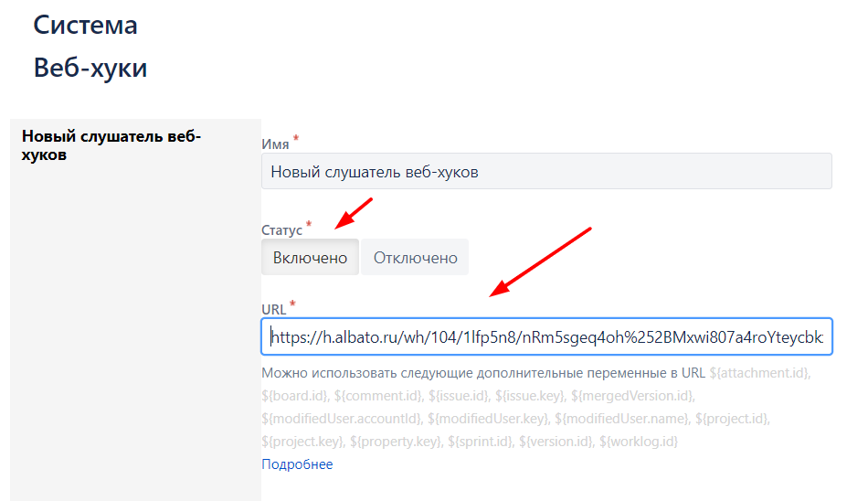Click the ${board.id} variable
868x501 pixels.
click(x=295, y=396)
